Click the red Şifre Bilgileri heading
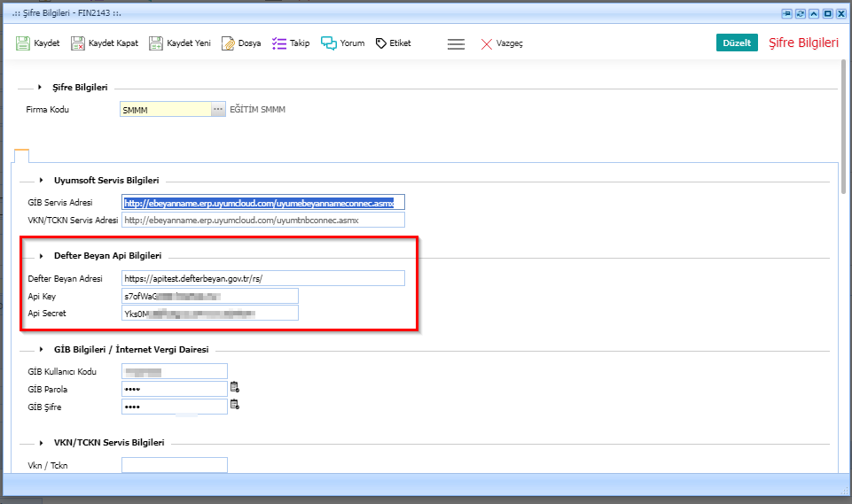852x504 pixels. (803, 43)
